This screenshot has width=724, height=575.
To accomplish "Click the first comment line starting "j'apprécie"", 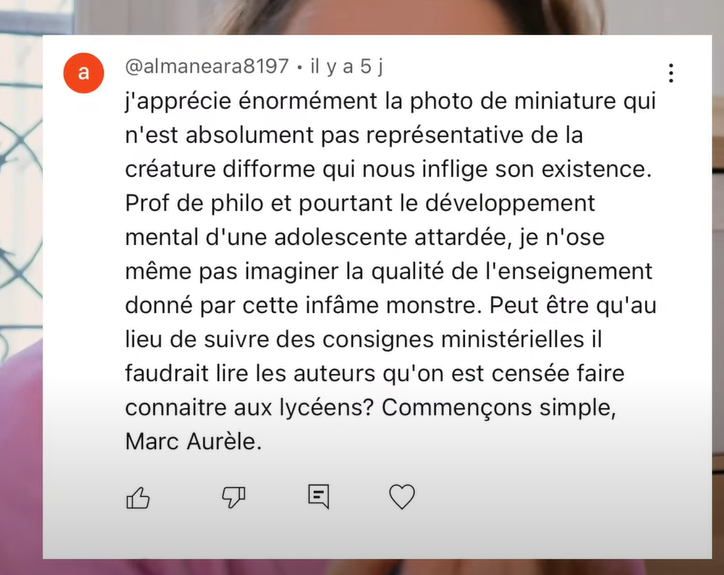I will 391,102.
